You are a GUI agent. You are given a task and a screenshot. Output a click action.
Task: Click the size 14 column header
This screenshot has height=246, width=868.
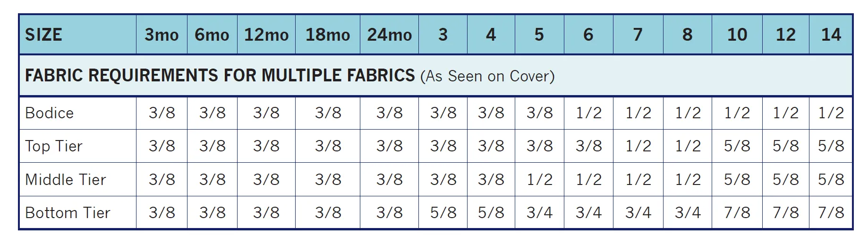click(x=831, y=35)
